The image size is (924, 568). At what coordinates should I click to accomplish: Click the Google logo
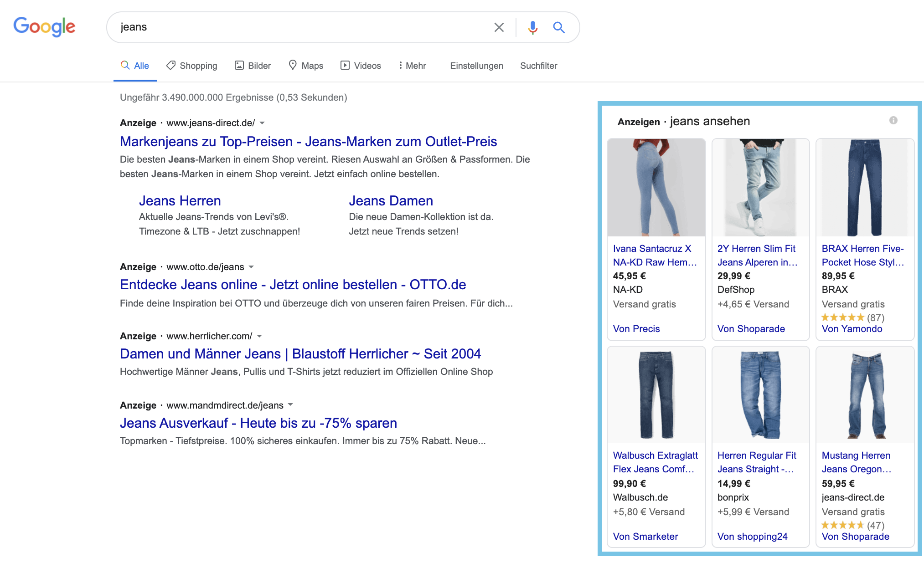[44, 27]
